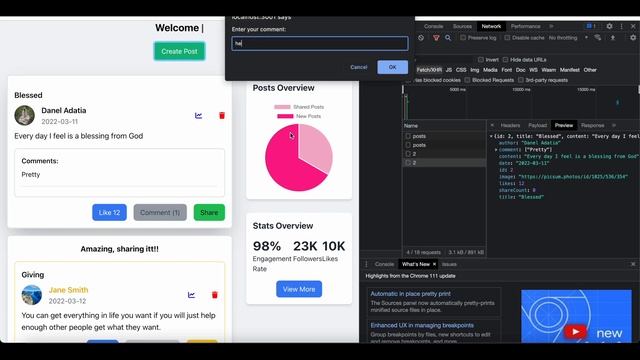640x360 pixels.
Task: Play the YouTube video thumbnail in What's New
Action: coord(576,331)
